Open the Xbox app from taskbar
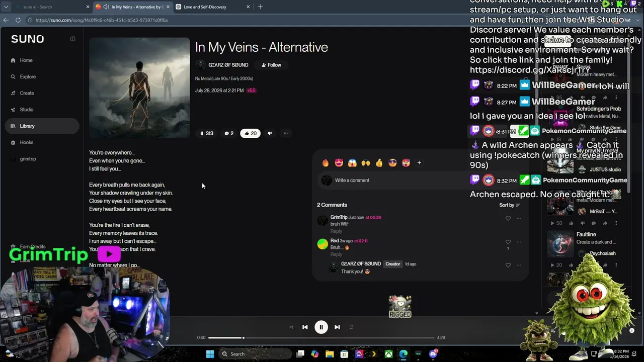This screenshot has height=362, width=644. click(x=388, y=354)
